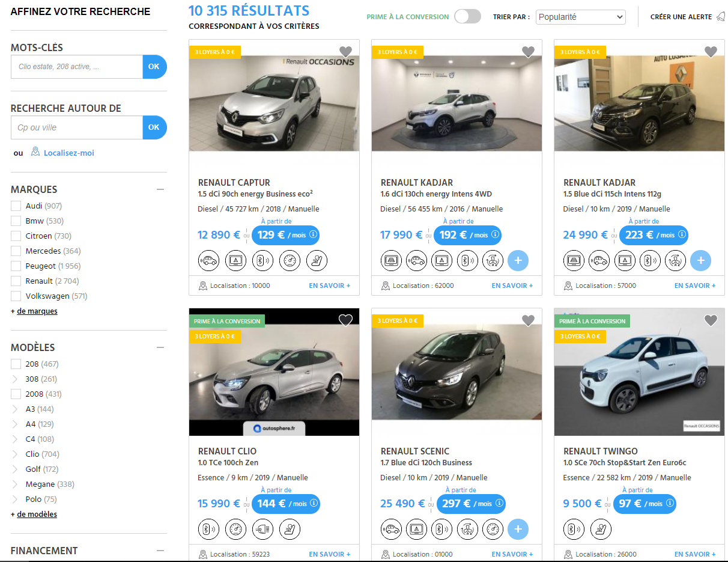The image size is (728, 562).
Task: Focus the 'Cp ou ville' input field
Action: pyautogui.click(x=77, y=127)
